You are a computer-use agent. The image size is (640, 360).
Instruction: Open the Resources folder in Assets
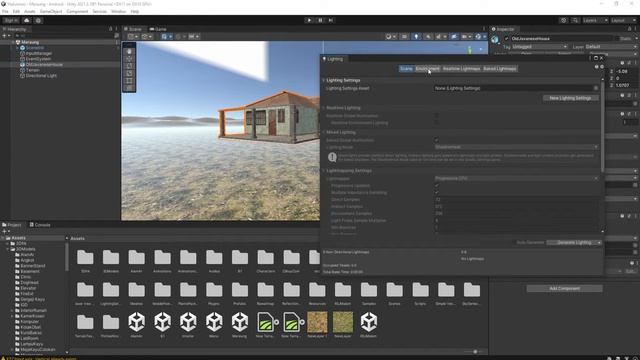pos(317,290)
